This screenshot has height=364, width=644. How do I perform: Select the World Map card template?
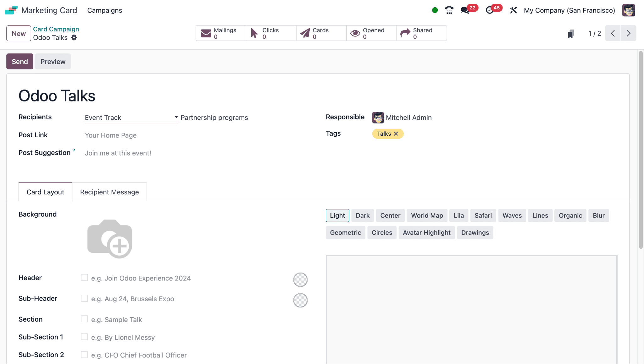tap(427, 215)
